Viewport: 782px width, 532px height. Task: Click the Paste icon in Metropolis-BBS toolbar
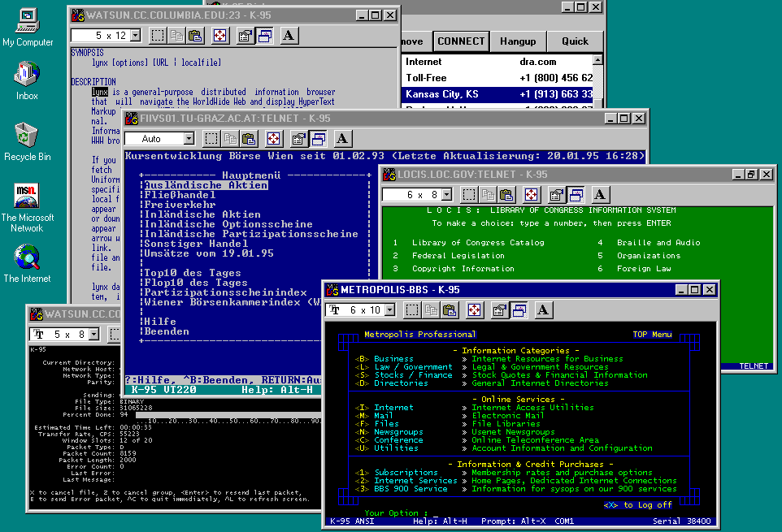tap(449, 310)
